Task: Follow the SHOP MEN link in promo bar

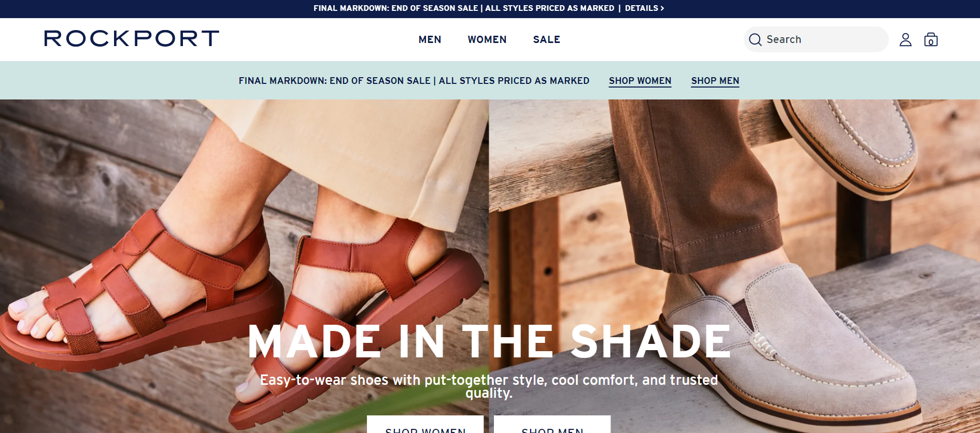Action: click(x=715, y=81)
